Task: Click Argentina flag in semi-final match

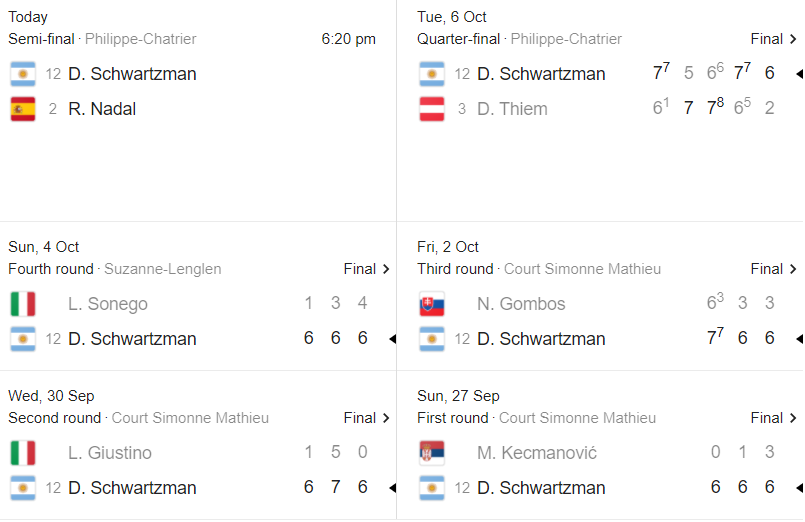Action: [x=23, y=74]
